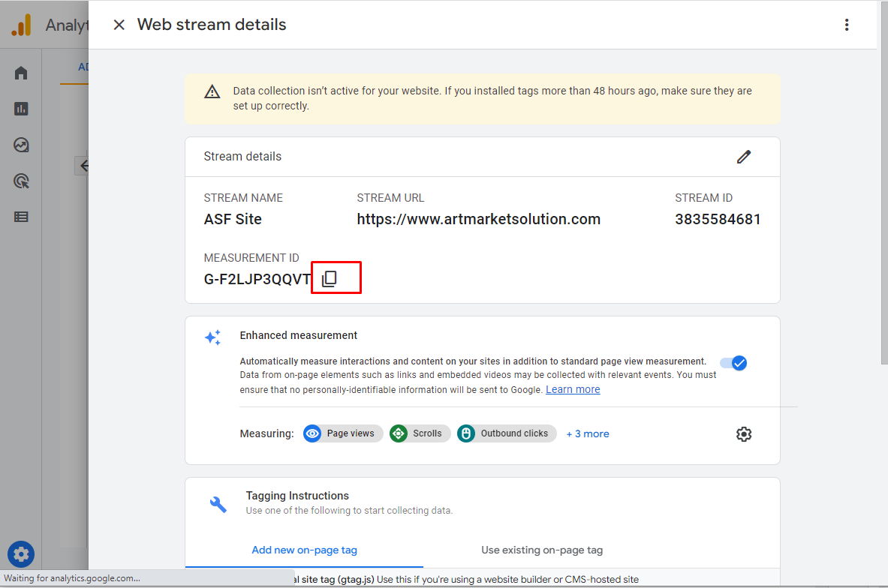The height and width of the screenshot is (588, 888).
Task: Copy the Measurement ID to clipboard
Action: click(x=330, y=278)
